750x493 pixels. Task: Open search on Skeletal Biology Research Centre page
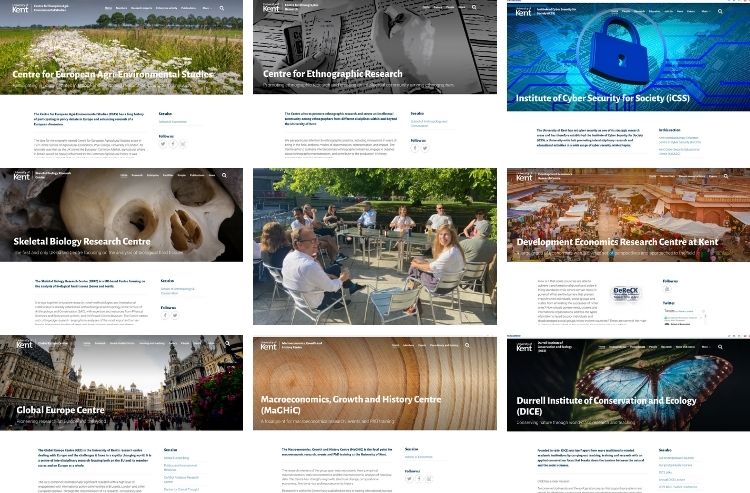224,175
